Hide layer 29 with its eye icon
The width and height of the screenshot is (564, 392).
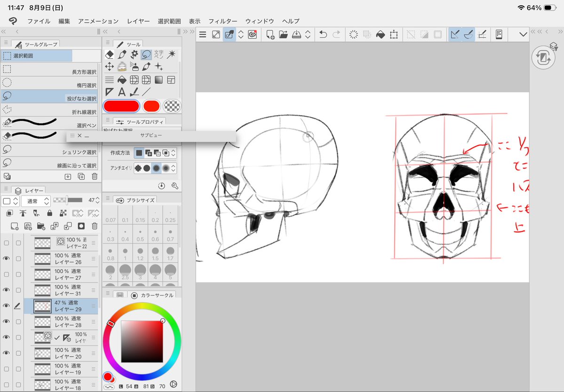(x=6, y=306)
